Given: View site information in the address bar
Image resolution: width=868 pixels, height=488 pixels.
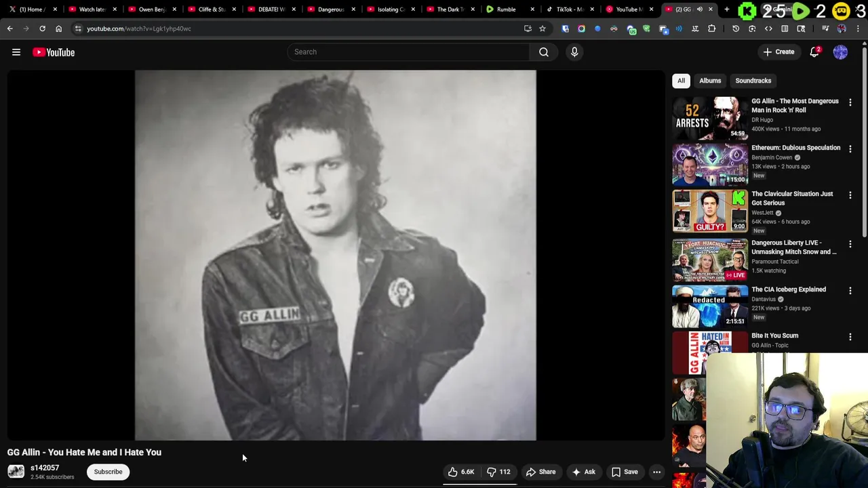Looking at the screenshot, I should coord(78,28).
